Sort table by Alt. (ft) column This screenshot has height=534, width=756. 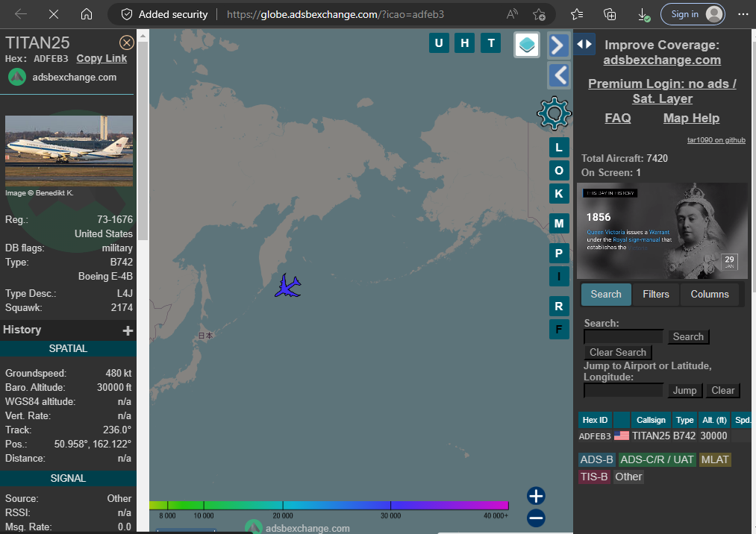(x=714, y=420)
